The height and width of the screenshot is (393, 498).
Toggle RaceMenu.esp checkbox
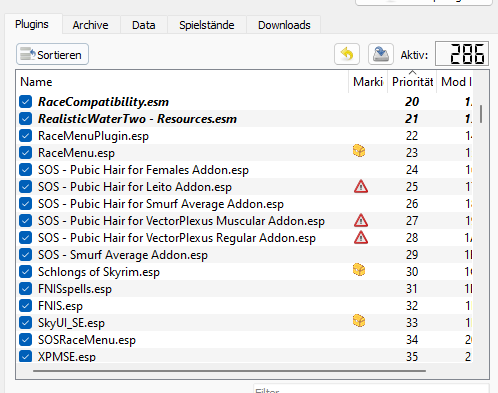[x=26, y=153]
